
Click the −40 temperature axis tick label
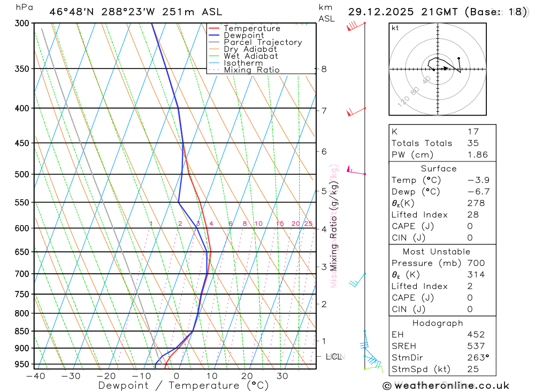coord(35,376)
